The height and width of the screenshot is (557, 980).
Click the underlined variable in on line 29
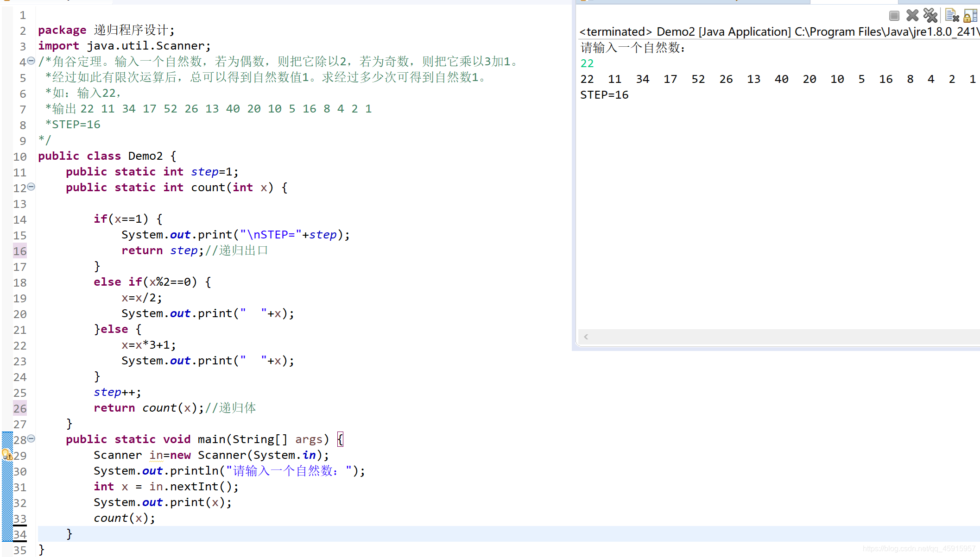point(156,455)
